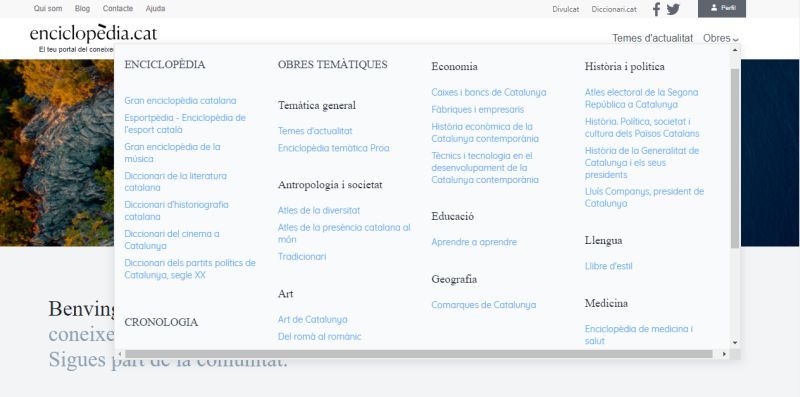800x397 pixels.
Task: Open Aprendre a aprendre
Action: click(474, 242)
